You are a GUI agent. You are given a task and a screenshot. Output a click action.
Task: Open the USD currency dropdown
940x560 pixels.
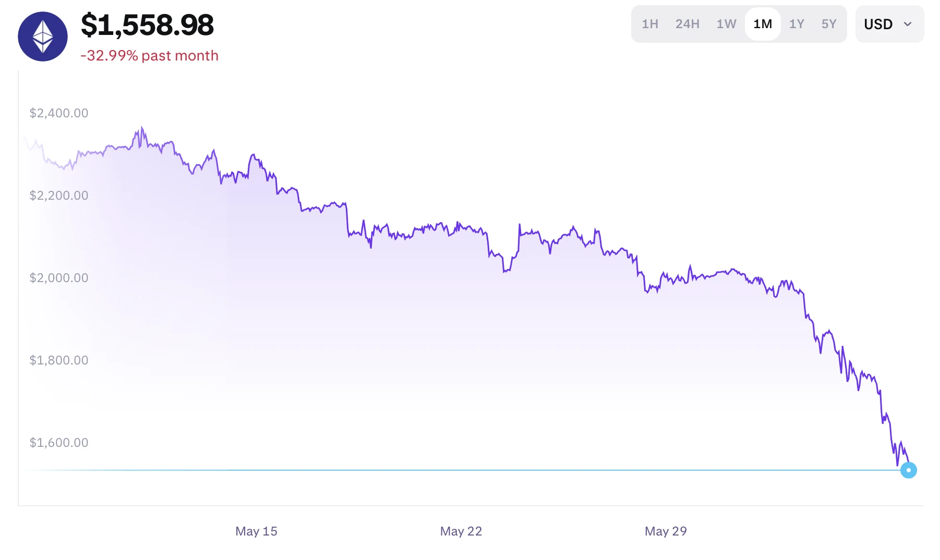click(x=889, y=24)
